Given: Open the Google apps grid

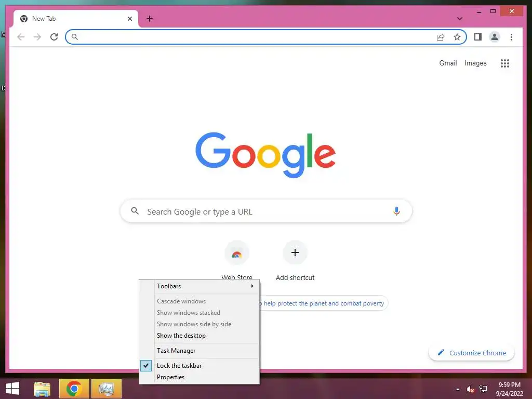Looking at the screenshot, I should 505,63.
